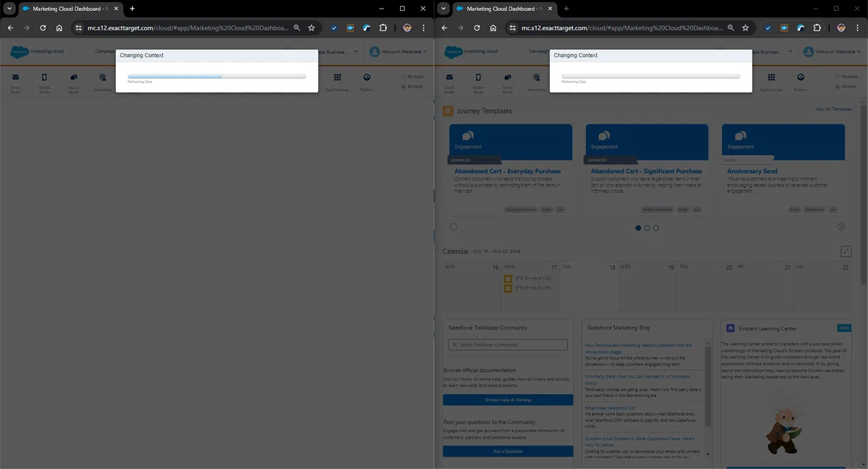Open Advertising icon in right window

(537, 78)
